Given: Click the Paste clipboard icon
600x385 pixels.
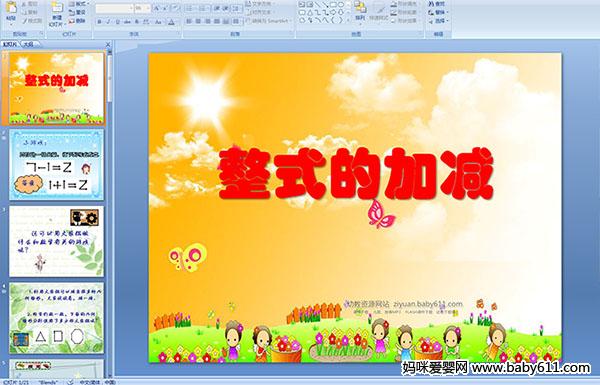Looking at the screenshot, I should tap(11, 9).
